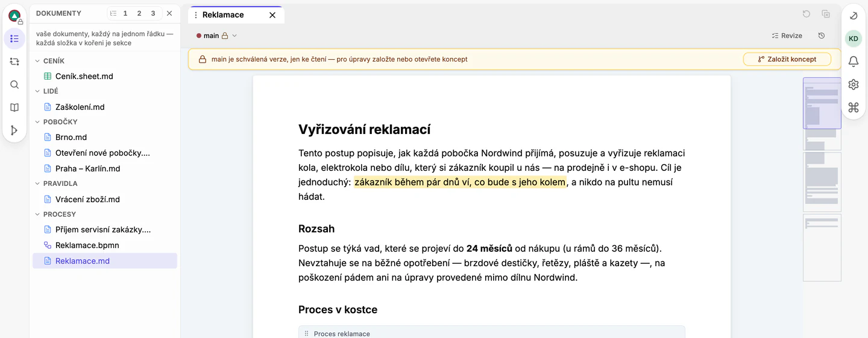868x338 pixels.
Task: Set tree depth to level 2
Action: pyautogui.click(x=139, y=13)
